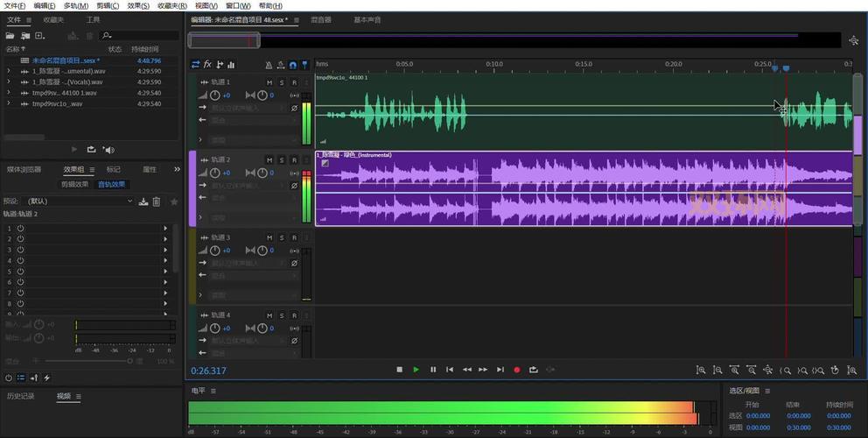The height and width of the screenshot is (438, 868).
Task: Select the 剪辑效果 button
Action: point(74,185)
